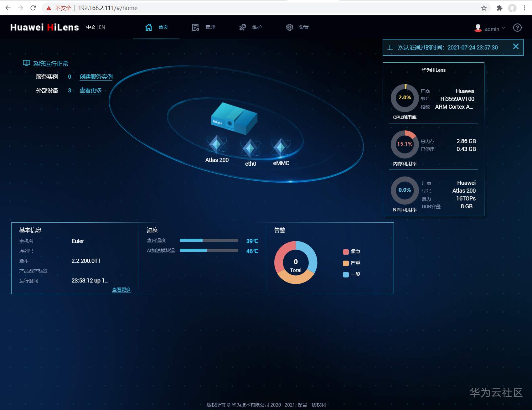Click the maintenance wrench icon

pyautogui.click(x=243, y=27)
